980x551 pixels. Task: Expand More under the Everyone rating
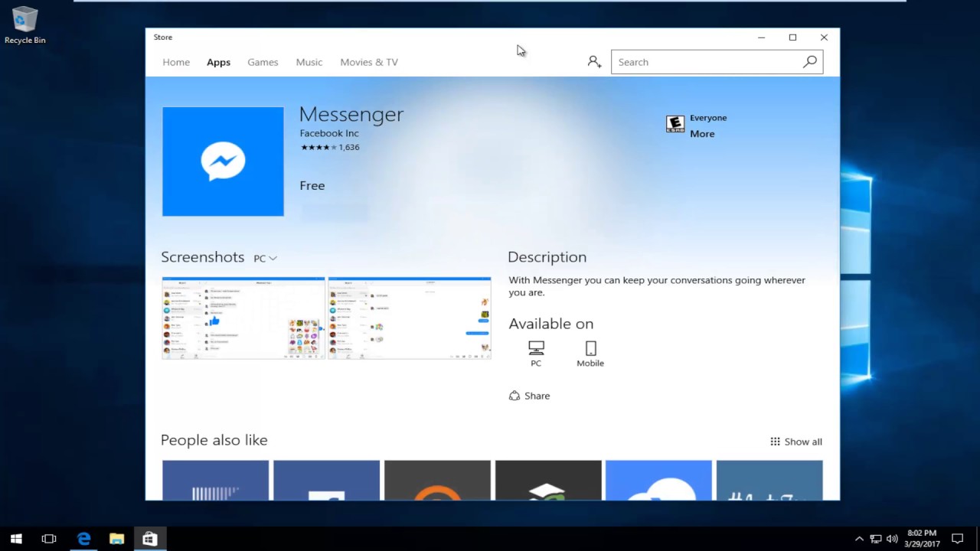(702, 133)
